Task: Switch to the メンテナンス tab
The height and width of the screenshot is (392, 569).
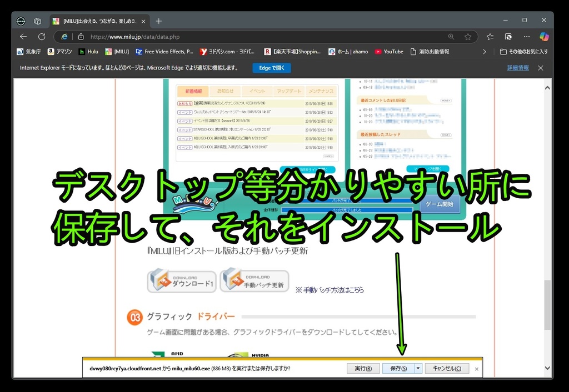Action: point(321,92)
